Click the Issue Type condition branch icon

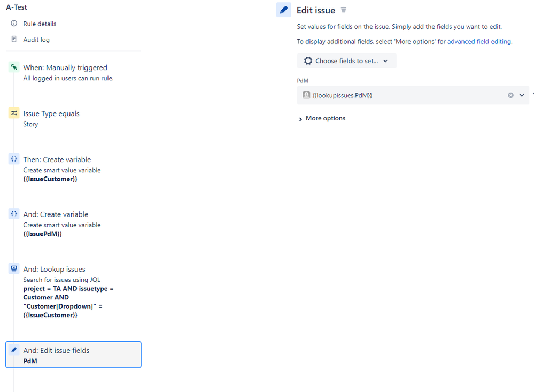coord(13,113)
